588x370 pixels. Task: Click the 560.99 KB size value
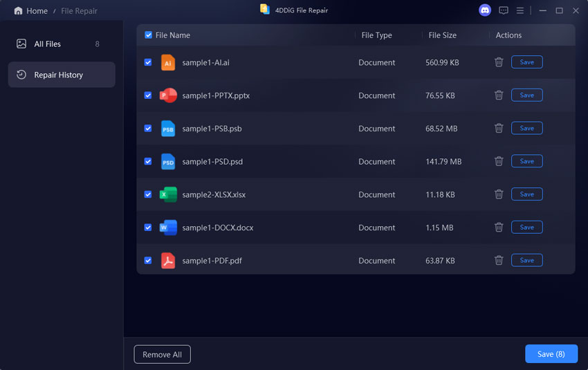[442, 63]
